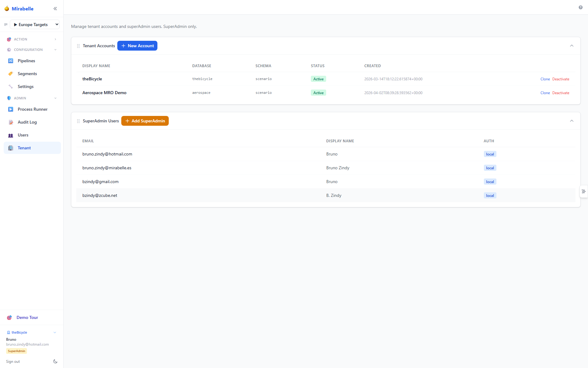Click the theBicycle building icon at bottom
Viewport: 588px width, 368px height.
pos(9,332)
